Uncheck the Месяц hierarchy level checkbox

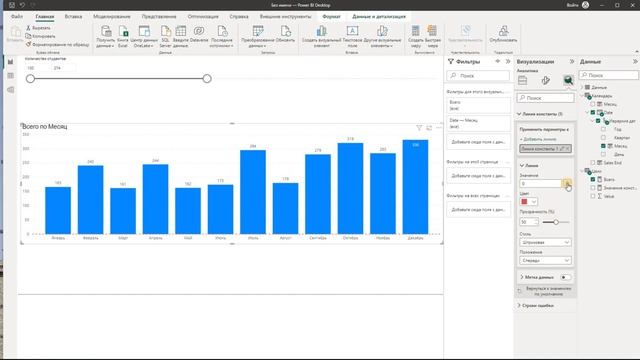point(603,146)
